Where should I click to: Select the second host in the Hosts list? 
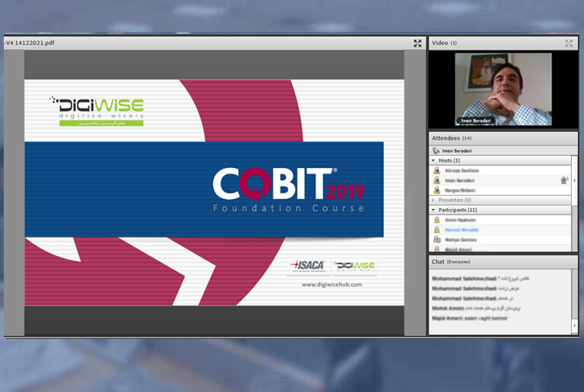tap(460, 181)
